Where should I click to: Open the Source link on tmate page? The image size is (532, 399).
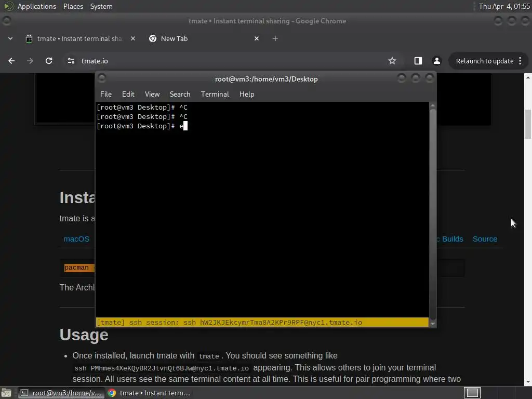click(485, 239)
